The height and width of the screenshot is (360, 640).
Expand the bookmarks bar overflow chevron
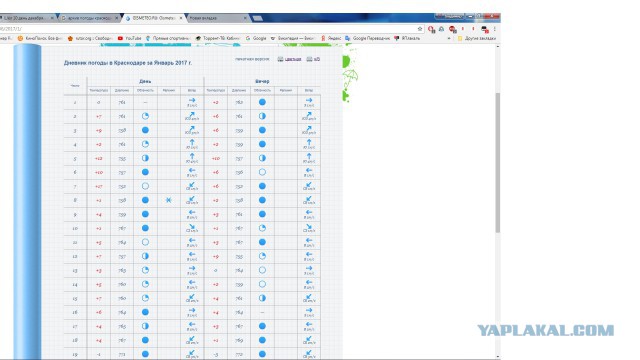point(449,38)
